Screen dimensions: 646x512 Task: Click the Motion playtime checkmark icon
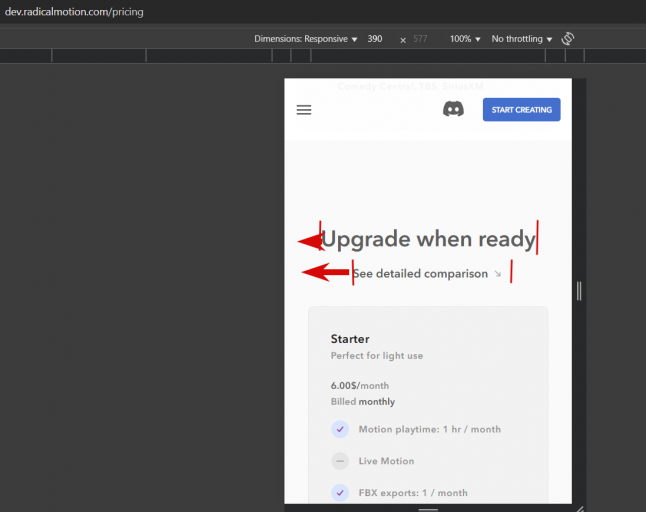click(340, 429)
